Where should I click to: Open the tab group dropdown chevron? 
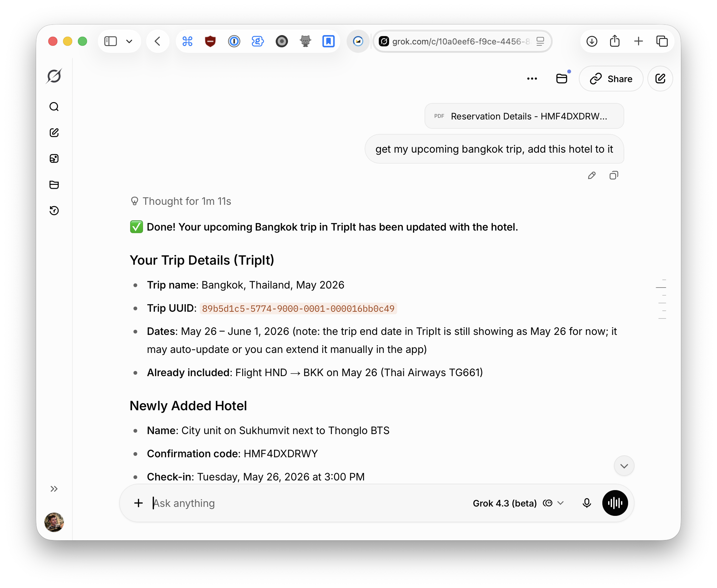click(129, 41)
